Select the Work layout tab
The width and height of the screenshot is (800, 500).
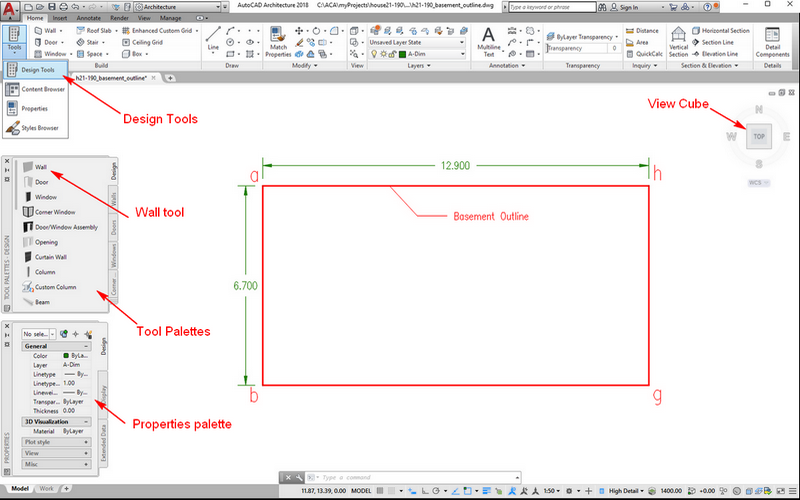46,489
